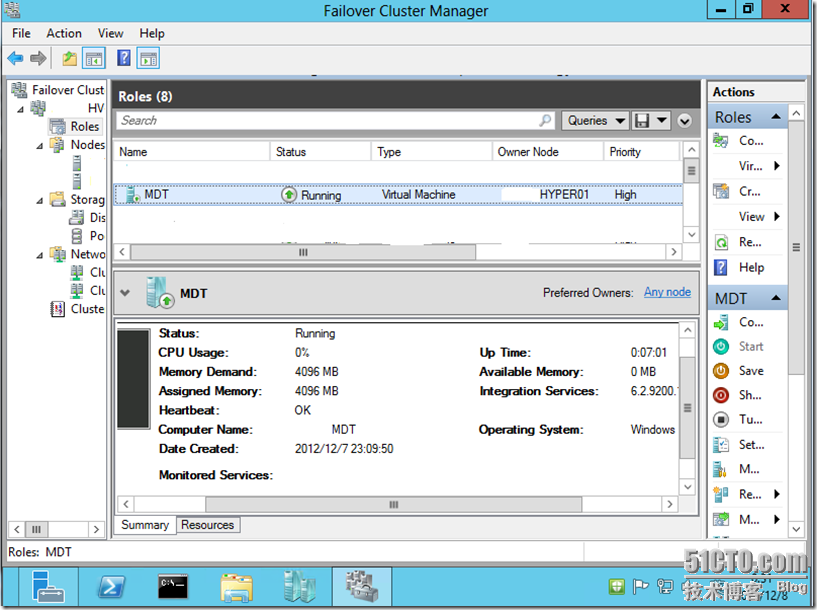Click the MDT virtual machine row icon
The height and width of the screenshot is (610, 817).
[x=132, y=195]
